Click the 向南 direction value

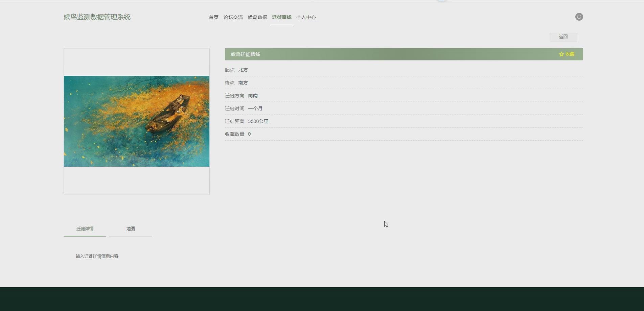coord(253,96)
